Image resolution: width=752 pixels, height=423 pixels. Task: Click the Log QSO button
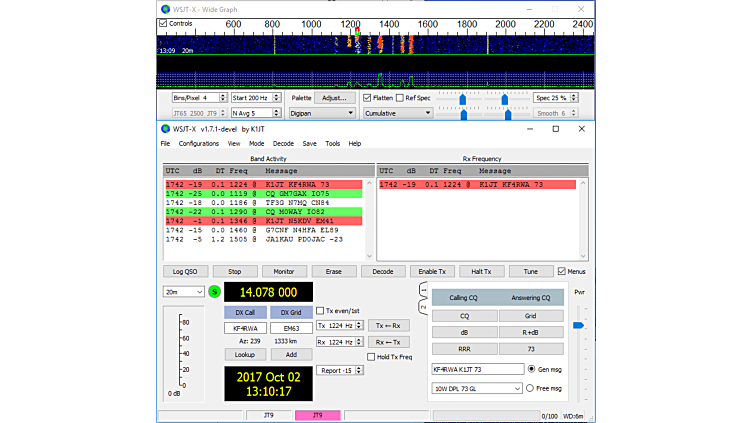pos(185,271)
